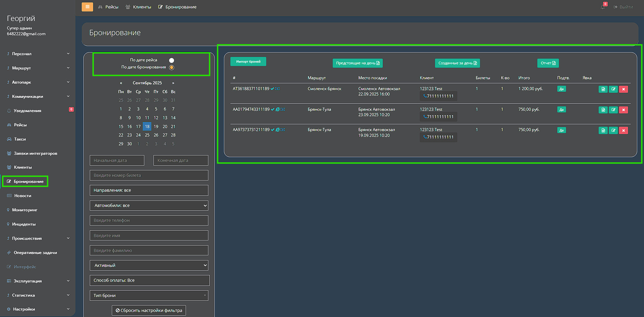Image resolution: width=644 pixels, height=317 pixels.
Task: Click the orange hamburger menu button
Action: [87, 7]
